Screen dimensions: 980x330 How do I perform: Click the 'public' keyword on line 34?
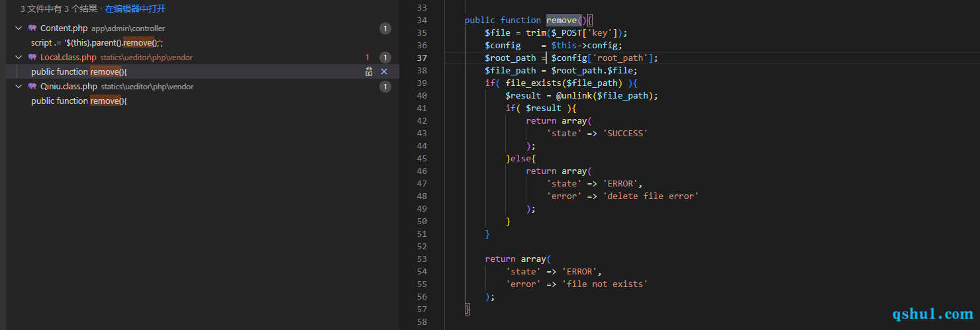tap(480, 21)
